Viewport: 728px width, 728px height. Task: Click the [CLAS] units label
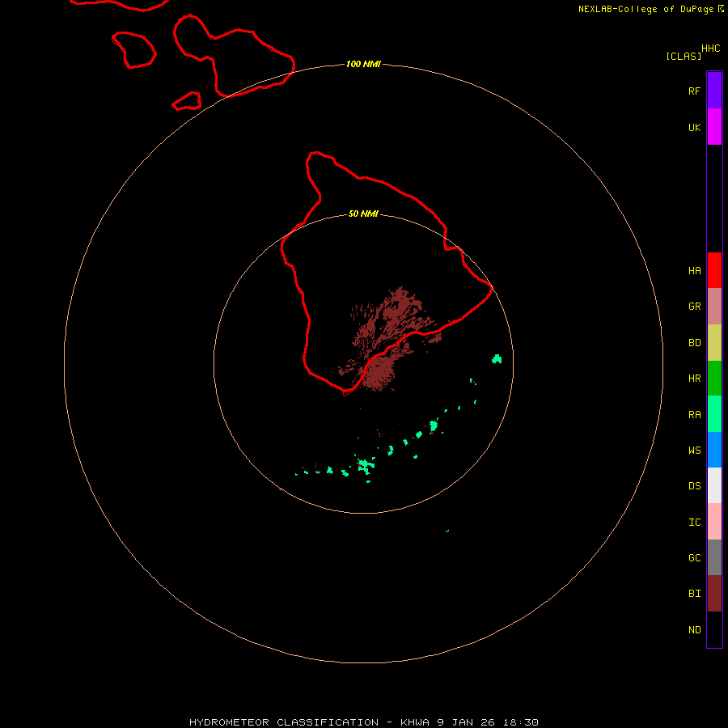[x=684, y=56]
